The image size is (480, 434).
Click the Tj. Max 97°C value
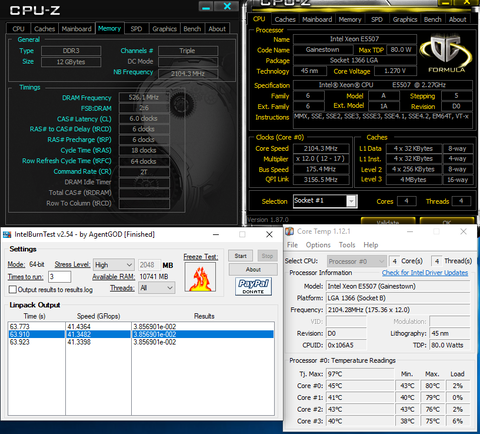[x=360, y=374]
